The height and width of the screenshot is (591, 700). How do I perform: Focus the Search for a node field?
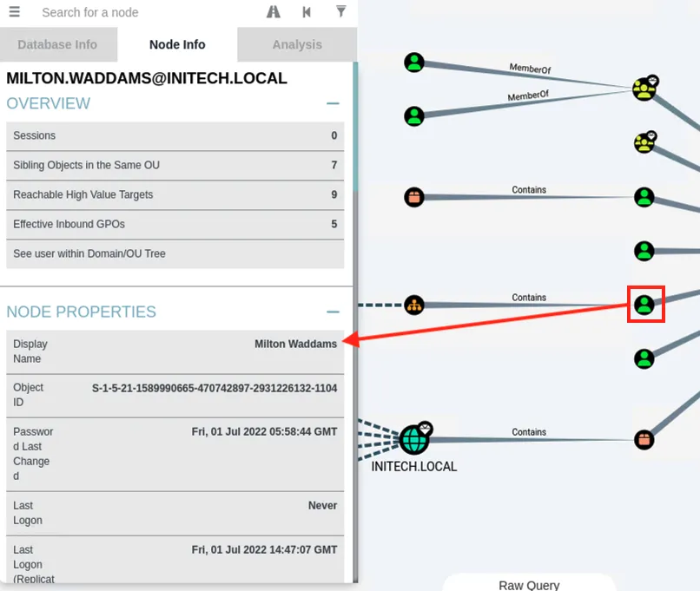[x=148, y=12]
